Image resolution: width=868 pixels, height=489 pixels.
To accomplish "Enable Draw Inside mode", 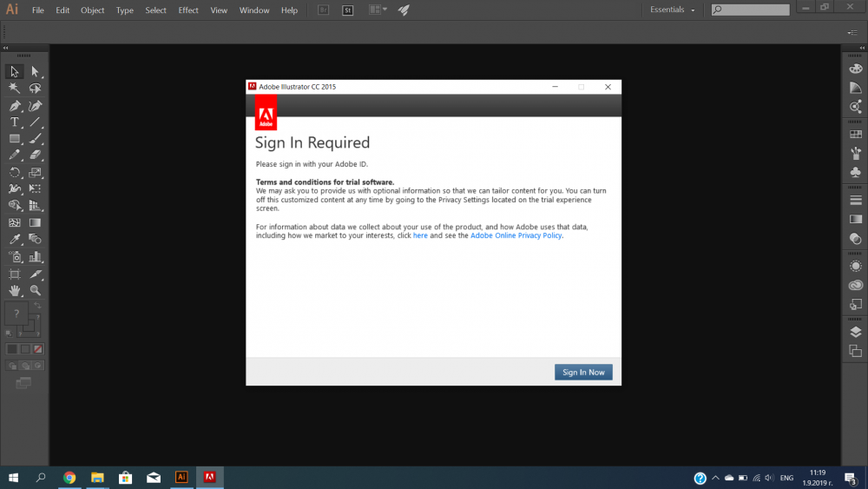I will [37, 366].
